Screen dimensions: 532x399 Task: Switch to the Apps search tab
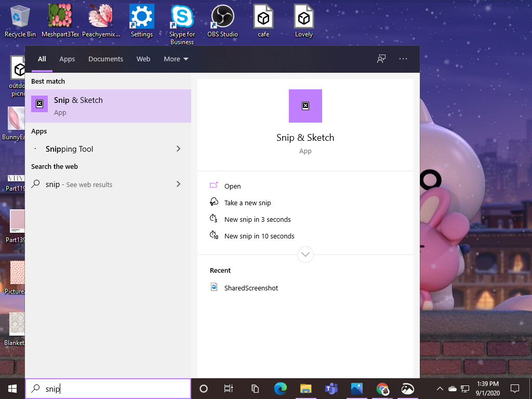pyautogui.click(x=67, y=59)
